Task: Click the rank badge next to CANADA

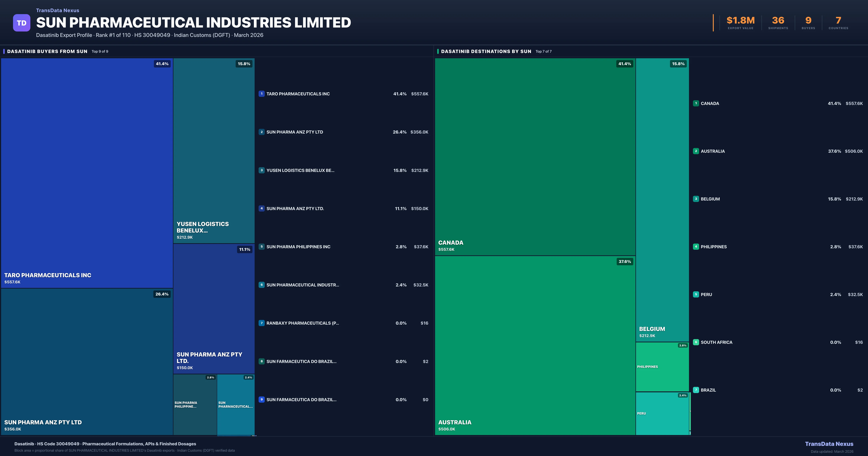Action: [696, 103]
